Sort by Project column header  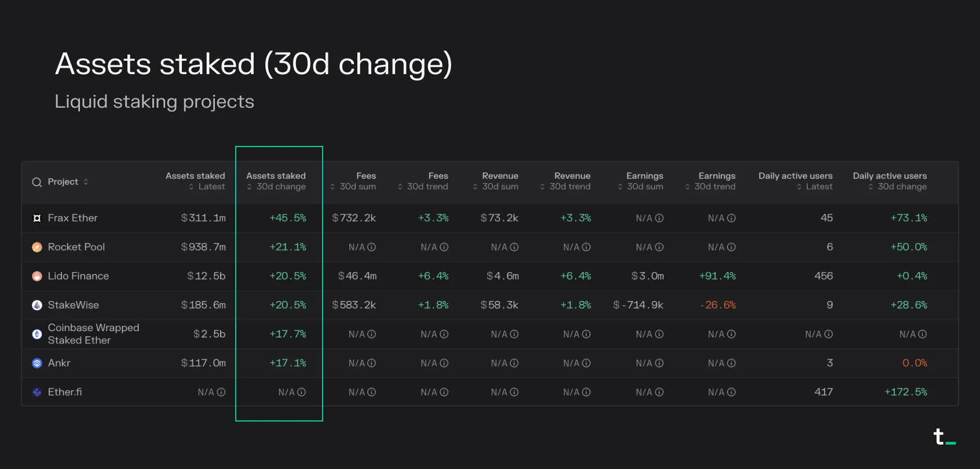pyautogui.click(x=68, y=182)
